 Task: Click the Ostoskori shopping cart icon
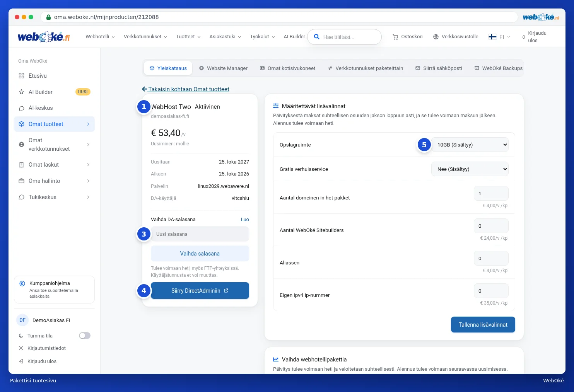(x=395, y=37)
